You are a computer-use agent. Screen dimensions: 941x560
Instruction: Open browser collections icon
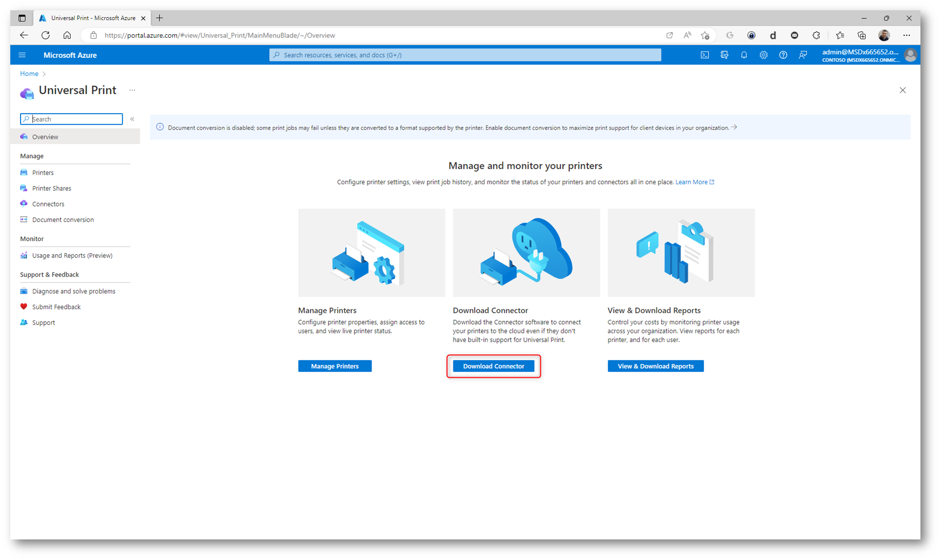[862, 35]
